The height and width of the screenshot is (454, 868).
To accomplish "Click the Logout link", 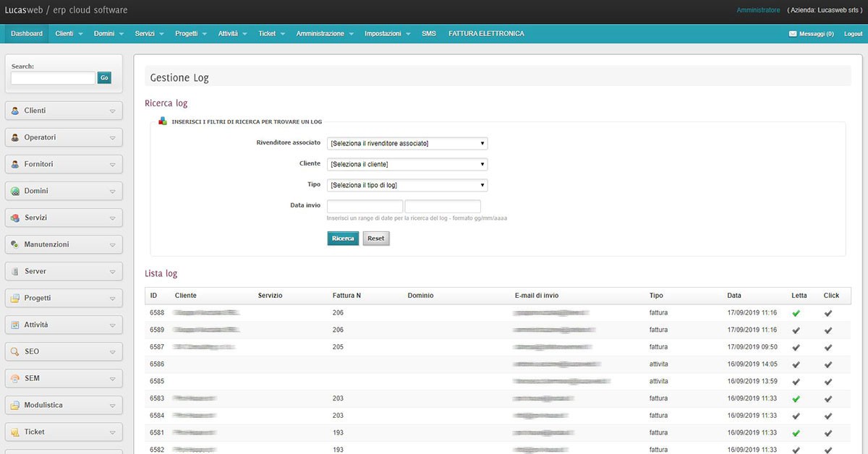I will coord(854,34).
